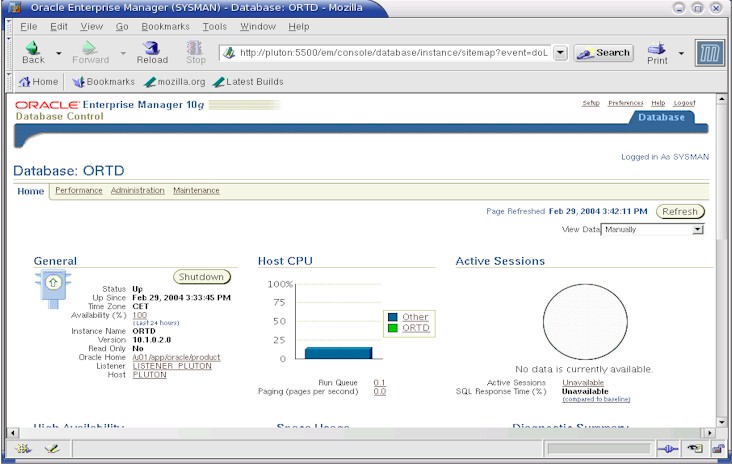Viewport: 732px width, 464px height.
Task: Reload the current page
Action: point(152,52)
